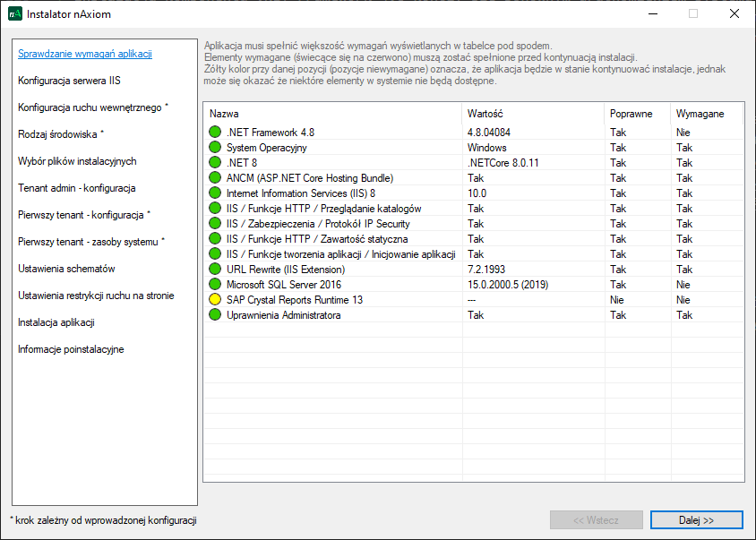Click Nie in Wymagane column for Microsoft SQL Server
Screen dimensions: 756x540
[x=683, y=285]
